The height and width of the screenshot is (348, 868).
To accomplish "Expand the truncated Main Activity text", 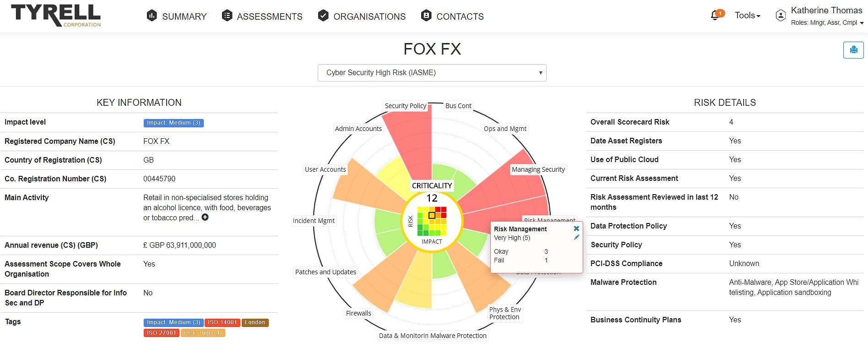I will point(205,217).
